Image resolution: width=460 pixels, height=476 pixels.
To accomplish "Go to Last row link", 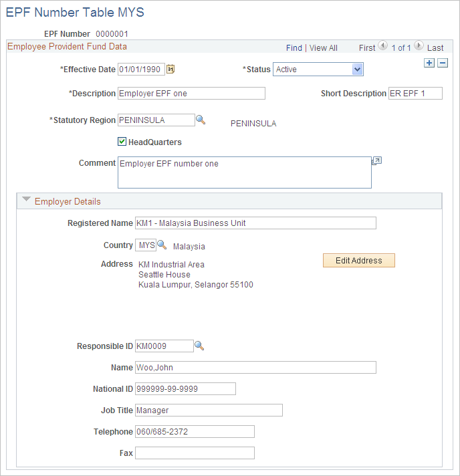I will click(x=435, y=48).
